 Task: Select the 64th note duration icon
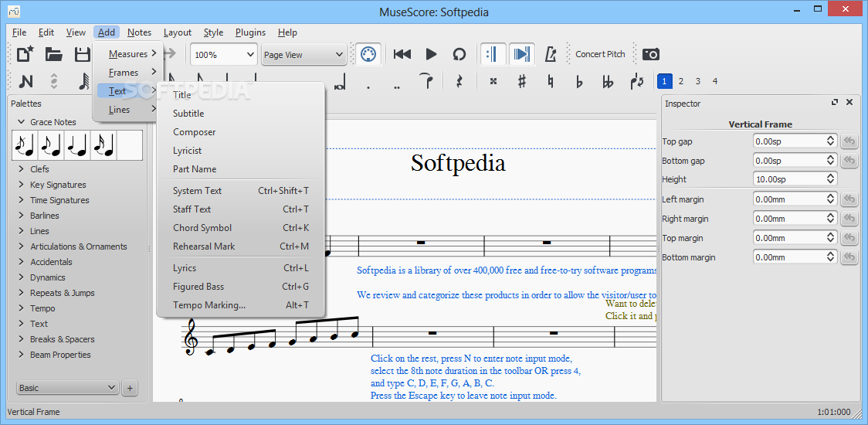click(83, 81)
